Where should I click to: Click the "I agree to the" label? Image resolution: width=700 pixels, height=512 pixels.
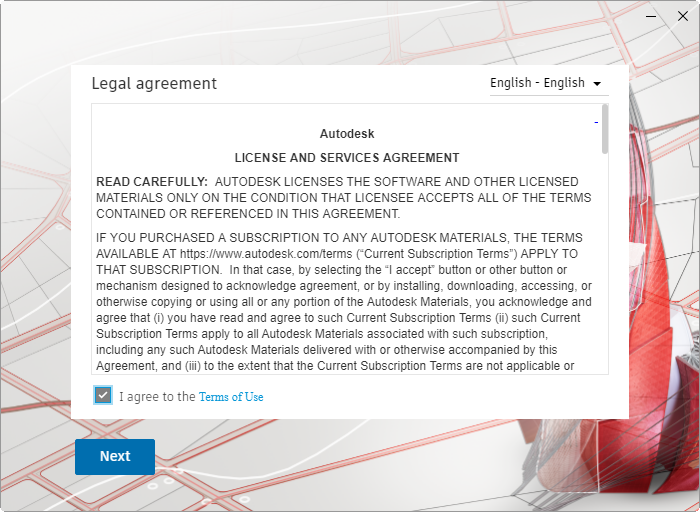157,397
